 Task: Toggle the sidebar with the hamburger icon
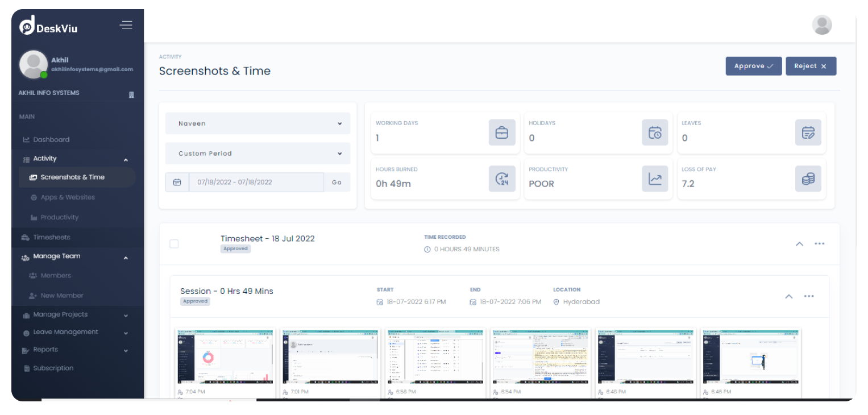click(126, 25)
